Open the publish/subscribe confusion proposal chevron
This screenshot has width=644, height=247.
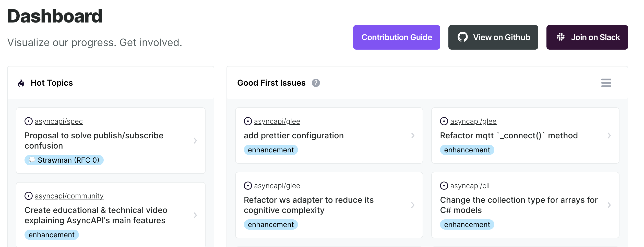[x=195, y=141]
